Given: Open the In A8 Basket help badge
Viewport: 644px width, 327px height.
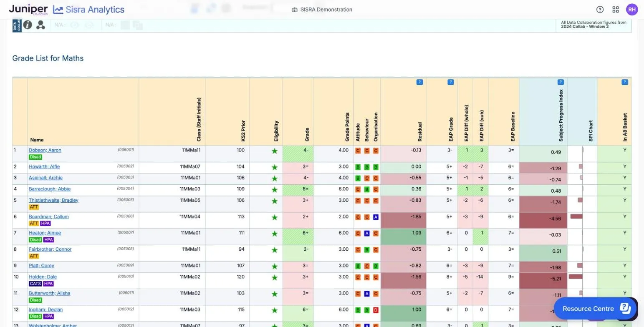Looking at the screenshot, I should tap(625, 82).
